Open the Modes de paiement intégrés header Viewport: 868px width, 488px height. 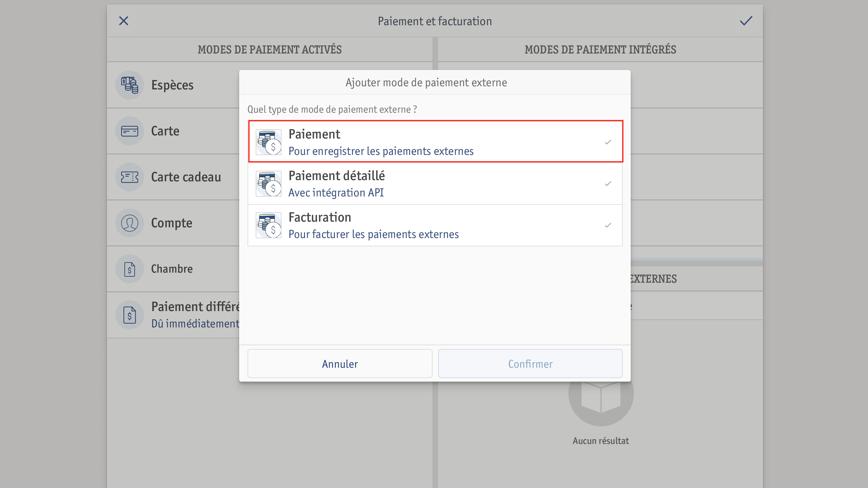coord(600,49)
